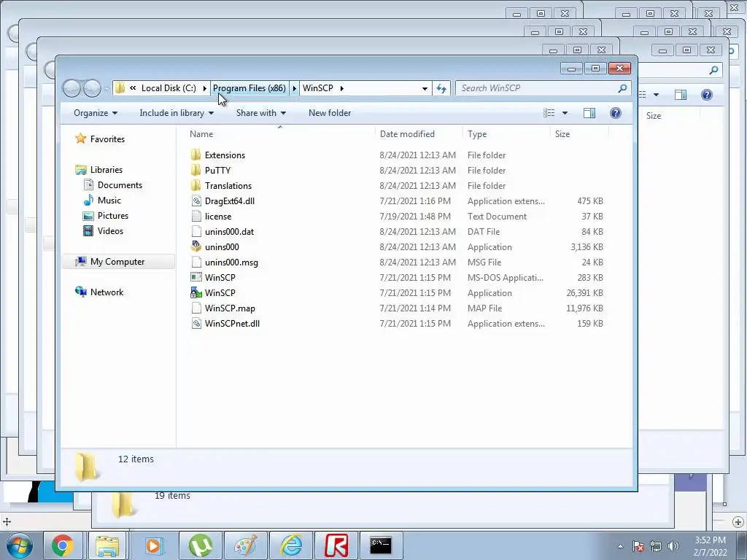Open the command prompt taskbar icon

coord(381,545)
